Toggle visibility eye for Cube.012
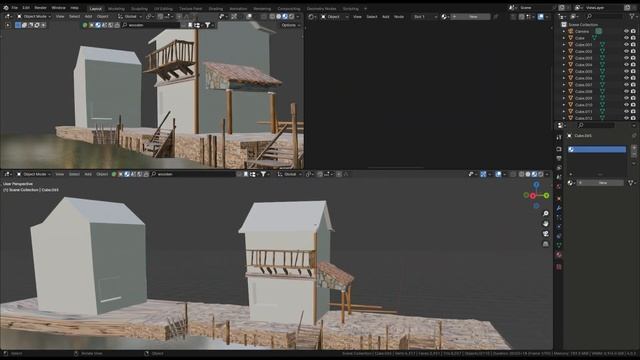Viewport: 640px width, 360px height. 626,118
